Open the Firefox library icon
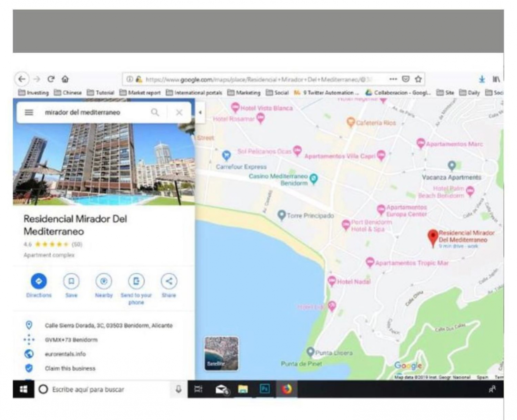517x420 pixels. 496,79
